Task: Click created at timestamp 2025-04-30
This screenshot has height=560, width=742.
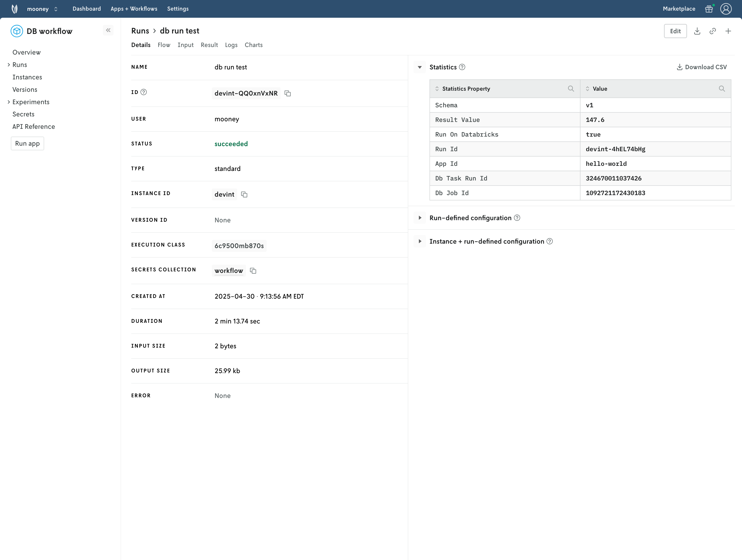Action: coord(259,296)
